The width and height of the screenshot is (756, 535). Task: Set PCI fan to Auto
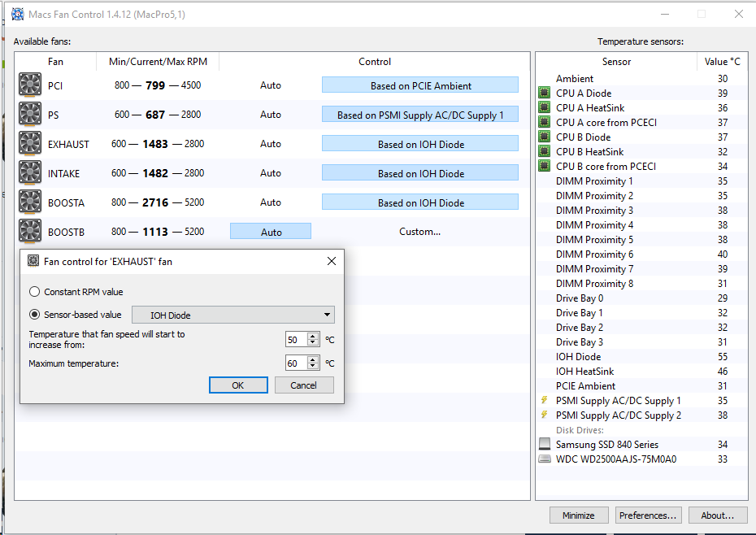coord(271,85)
